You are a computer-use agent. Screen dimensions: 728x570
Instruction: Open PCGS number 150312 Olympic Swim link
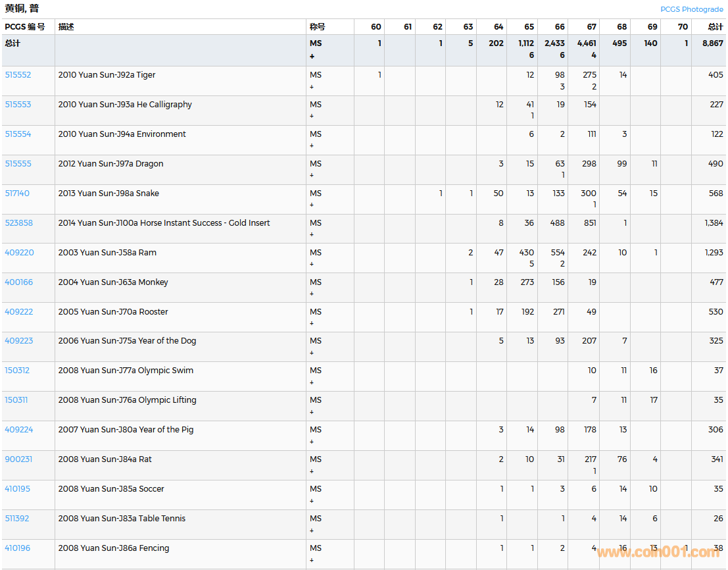17,371
